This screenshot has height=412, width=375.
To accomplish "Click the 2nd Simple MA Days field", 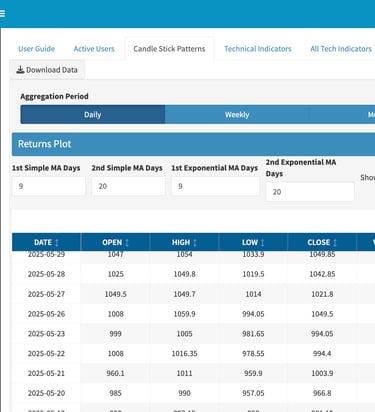I will click(x=128, y=186).
